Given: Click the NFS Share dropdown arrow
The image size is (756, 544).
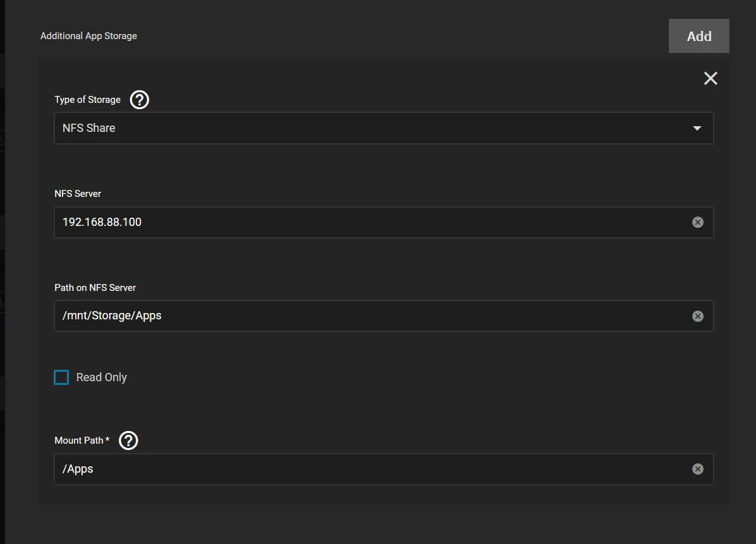Looking at the screenshot, I should (697, 128).
